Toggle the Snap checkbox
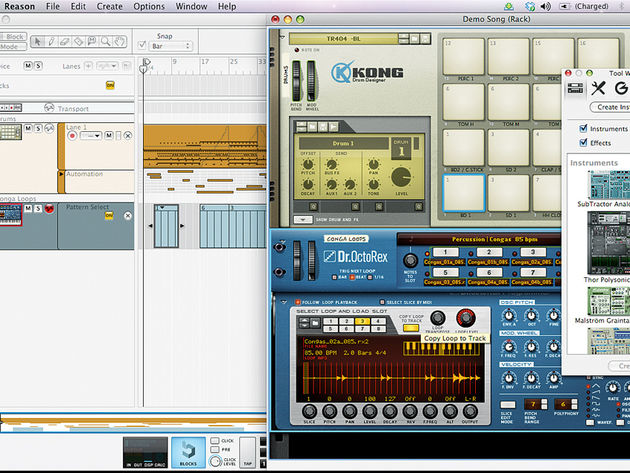The width and height of the screenshot is (630, 473). tap(142, 45)
